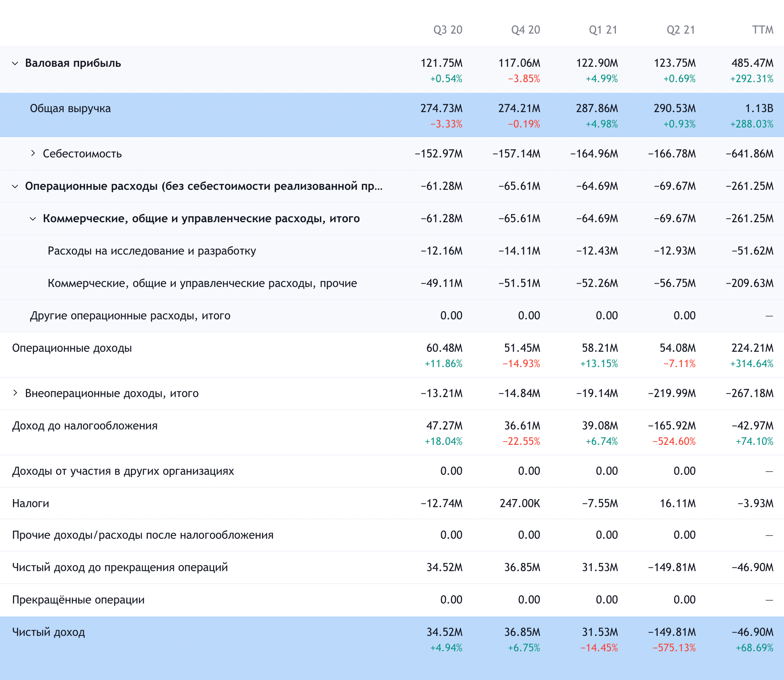
Task: Collapse the Валовая прибыль row chevron
Action: click(15, 63)
